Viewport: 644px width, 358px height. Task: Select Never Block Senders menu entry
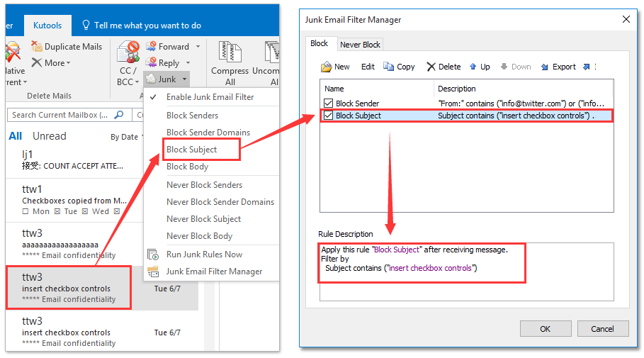[204, 185]
